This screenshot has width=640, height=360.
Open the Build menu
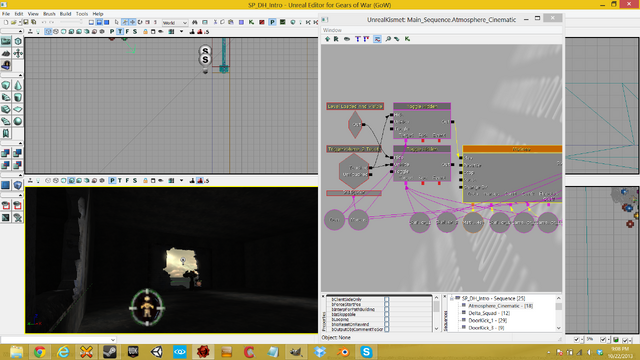pos(65,14)
